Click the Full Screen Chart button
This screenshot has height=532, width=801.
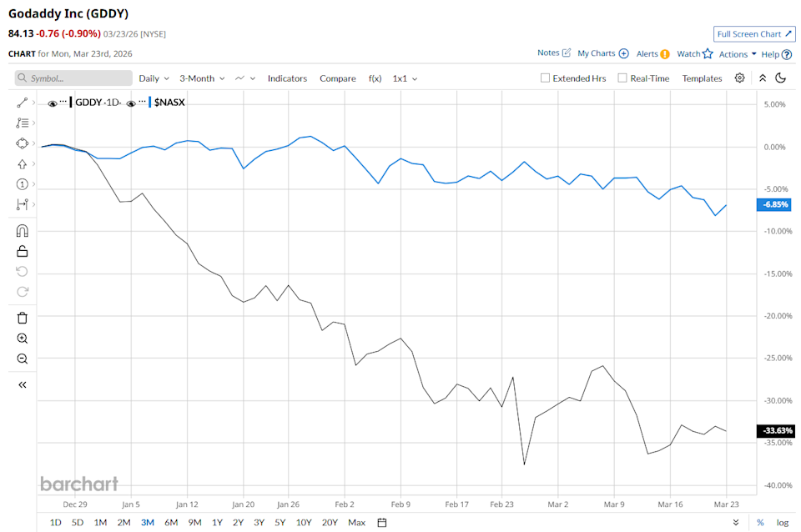tap(754, 34)
